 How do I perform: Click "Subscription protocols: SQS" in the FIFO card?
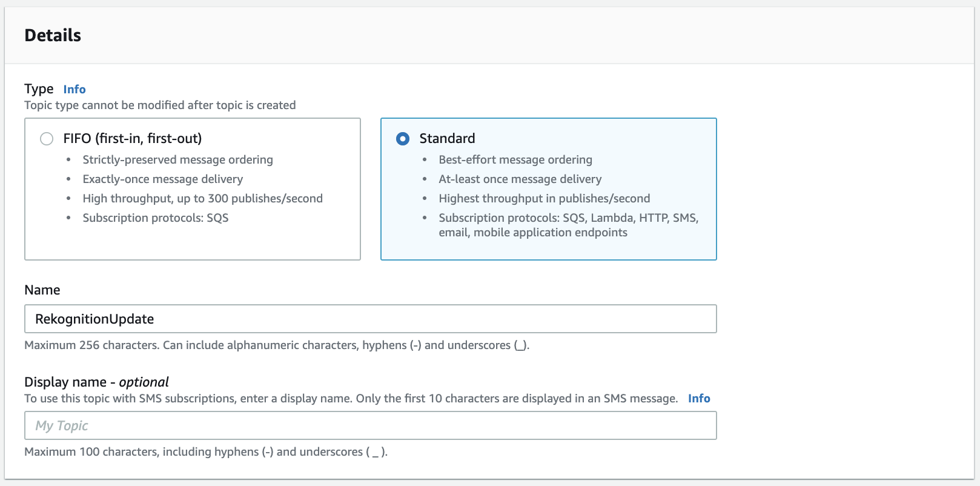(x=155, y=218)
